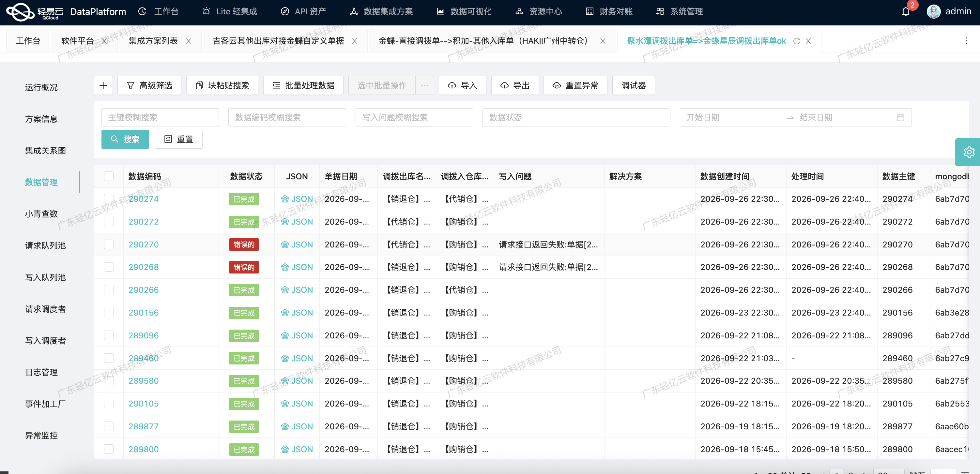Open the calendar icon in date range
This screenshot has width=980, height=474.
[x=900, y=117]
